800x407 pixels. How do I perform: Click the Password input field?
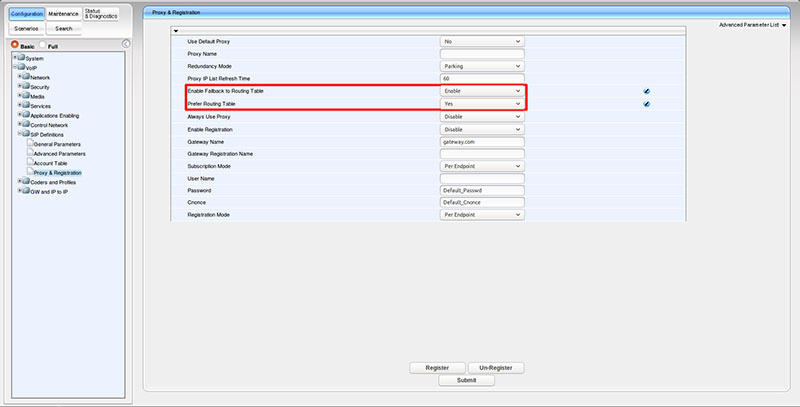click(x=482, y=190)
